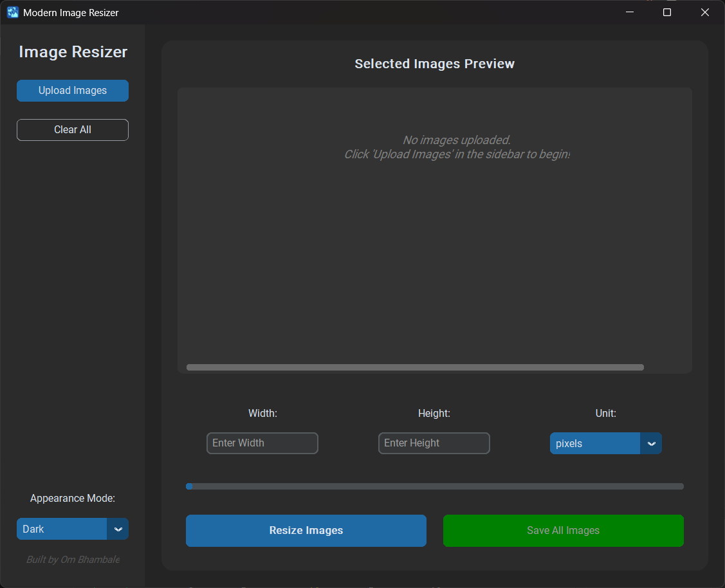Click the slider handle below the size inputs
725x588 pixels.
click(190, 486)
